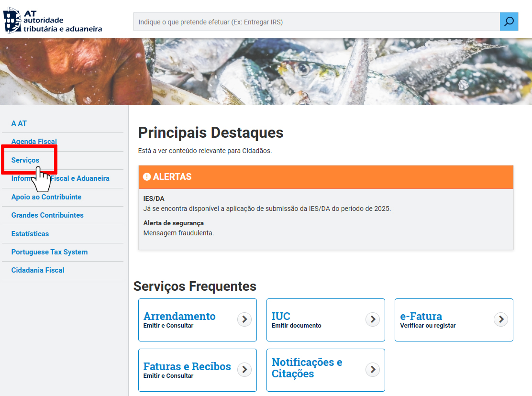Select Serviços in the left menu
The image size is (532, 396).
click(25, 160)
